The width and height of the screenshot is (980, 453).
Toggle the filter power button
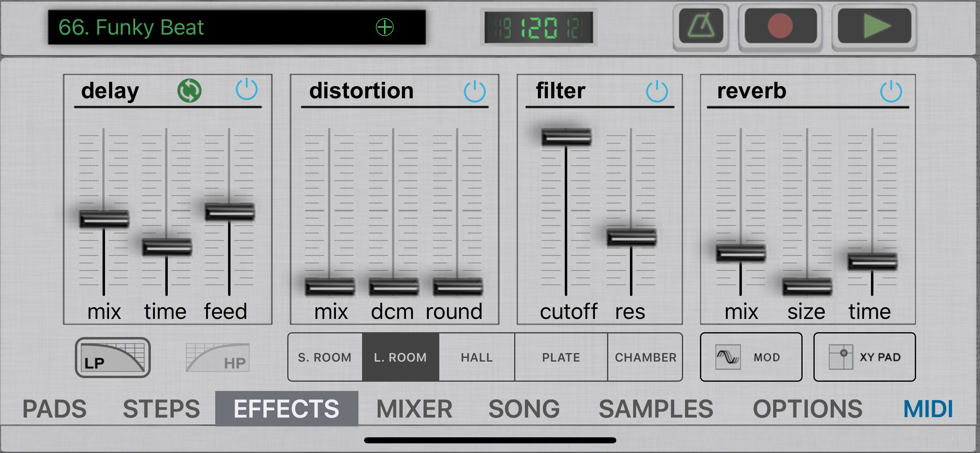click(657, 91)
